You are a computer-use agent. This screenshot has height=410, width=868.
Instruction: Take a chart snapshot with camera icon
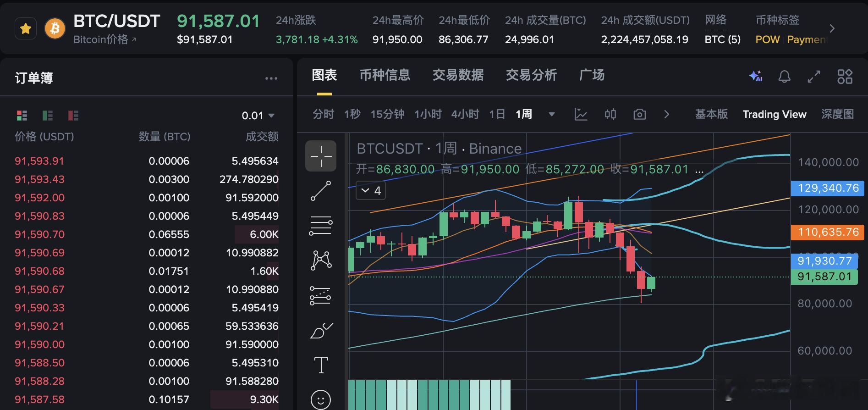(640, 114)
